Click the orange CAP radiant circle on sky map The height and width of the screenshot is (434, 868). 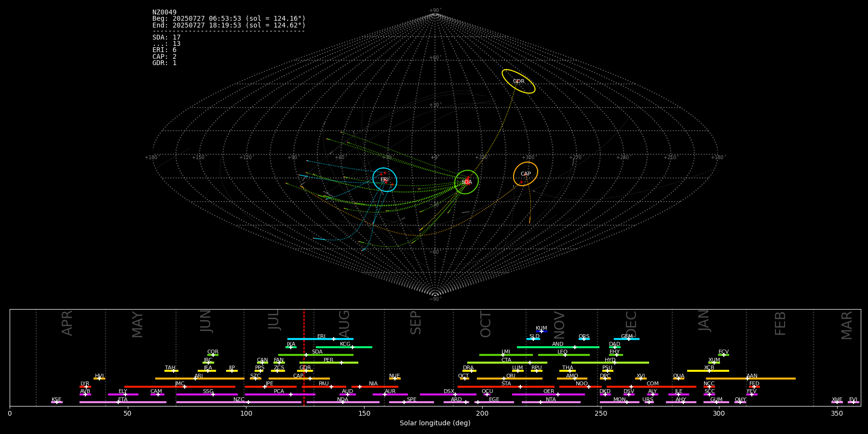point(526,174)
